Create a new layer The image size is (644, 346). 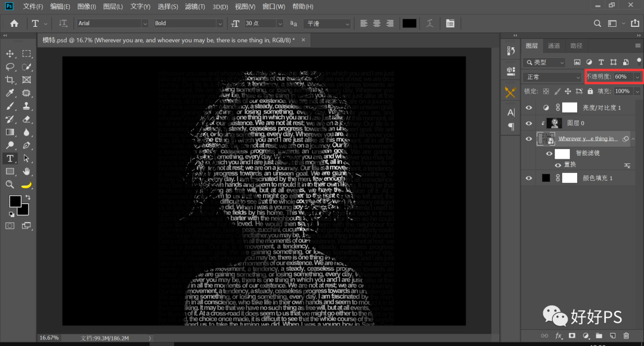[x=612, y=336]
